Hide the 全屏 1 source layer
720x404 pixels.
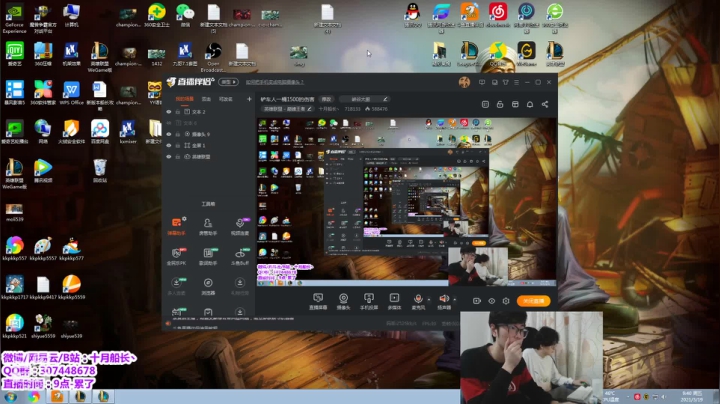(x=169, y=145)
